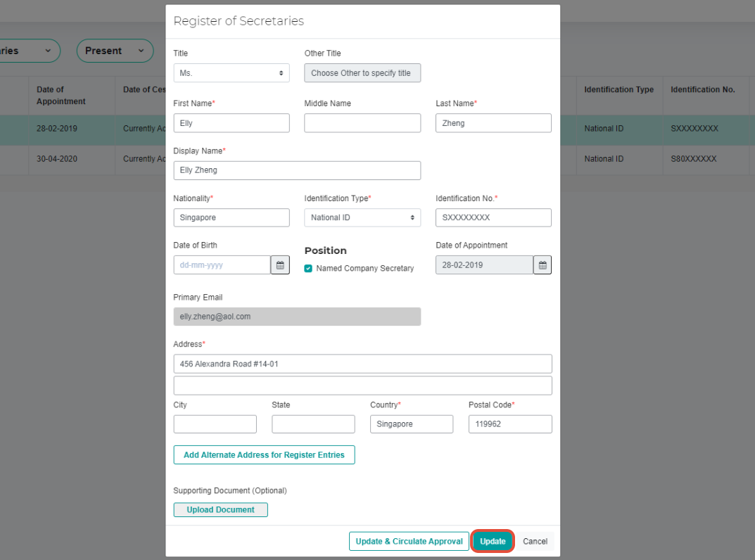The image size is (755, 560).
Task: Click the First Name field containing Elly
Action: coord(231,122)
